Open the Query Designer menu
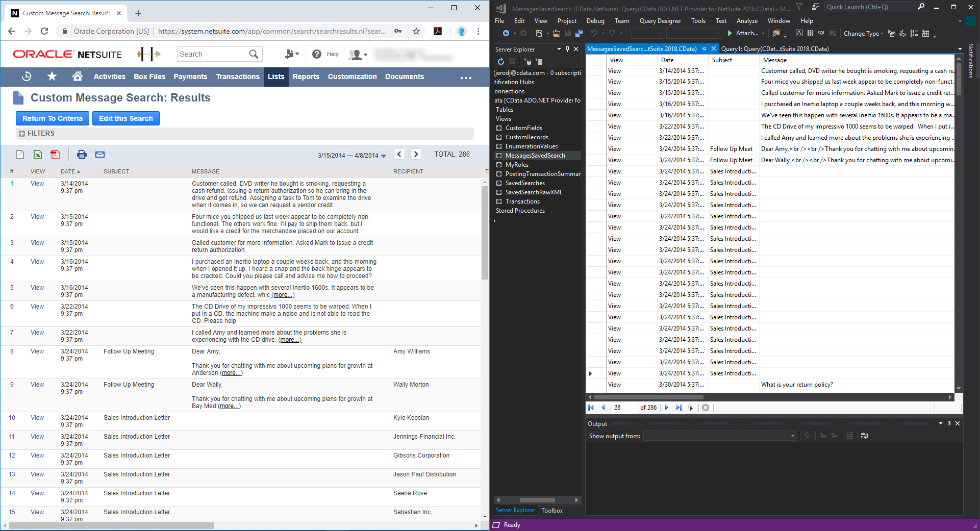980x531 pixels. pyautogui.click(x=660, y=21)
